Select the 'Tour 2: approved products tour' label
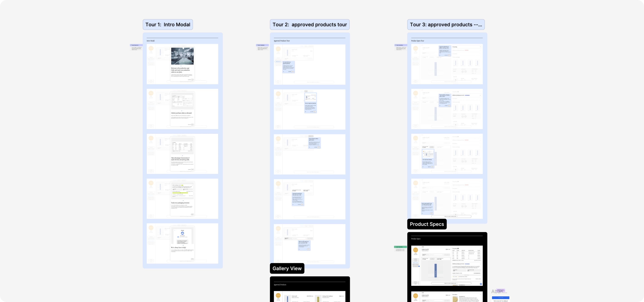The height and width of the screenshot is (302, 644). (309, 24)
